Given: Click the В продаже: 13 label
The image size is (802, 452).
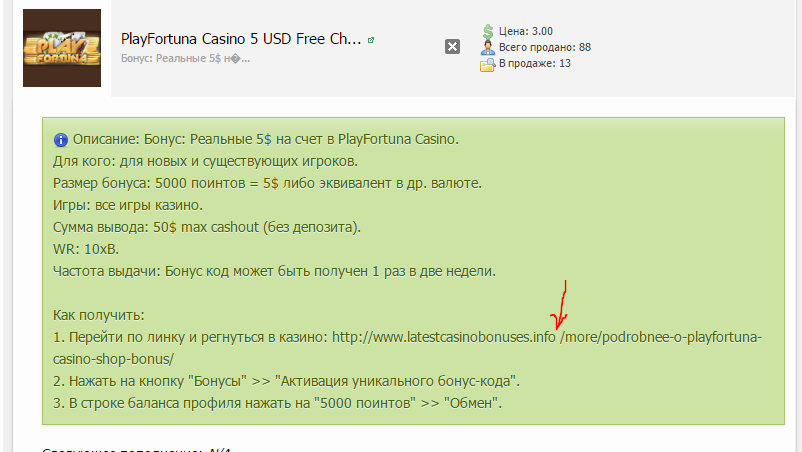Looking at the screenshot, I should [x=534, y=63].
